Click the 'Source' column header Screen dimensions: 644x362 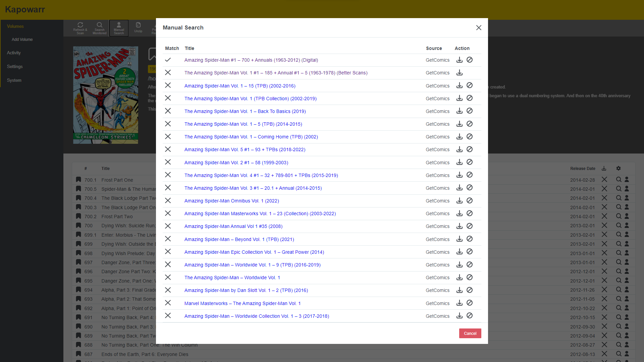click(x=434, y=48)
